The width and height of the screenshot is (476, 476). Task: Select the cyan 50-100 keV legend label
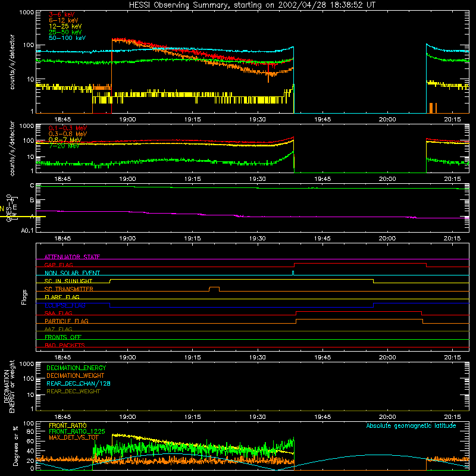coord(67,38)
